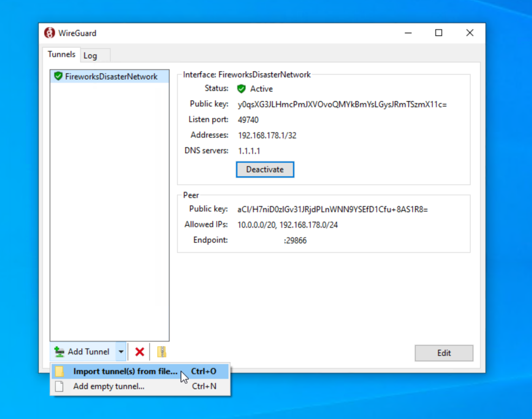532x419 pixels.
Task: Select FireworksDisasterNetwork in the tunnel list
Action: click(109, 76)
